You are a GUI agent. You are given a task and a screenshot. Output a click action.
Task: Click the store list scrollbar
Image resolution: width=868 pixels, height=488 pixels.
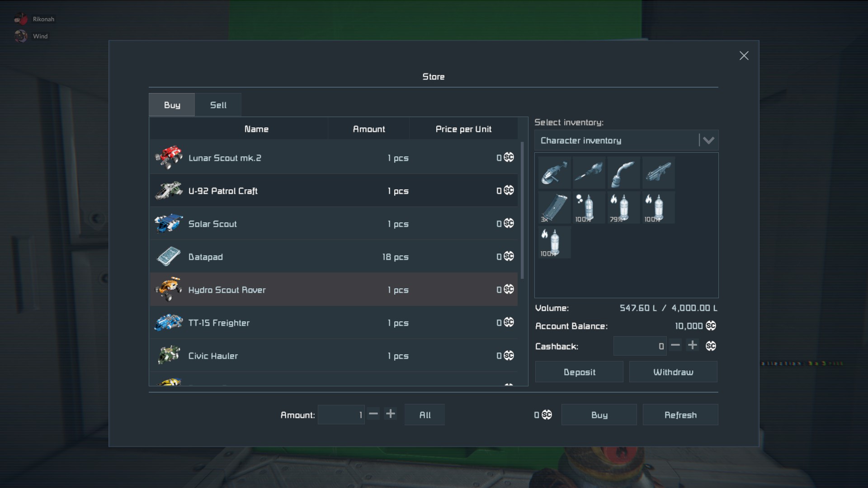(x=523, y=211)
